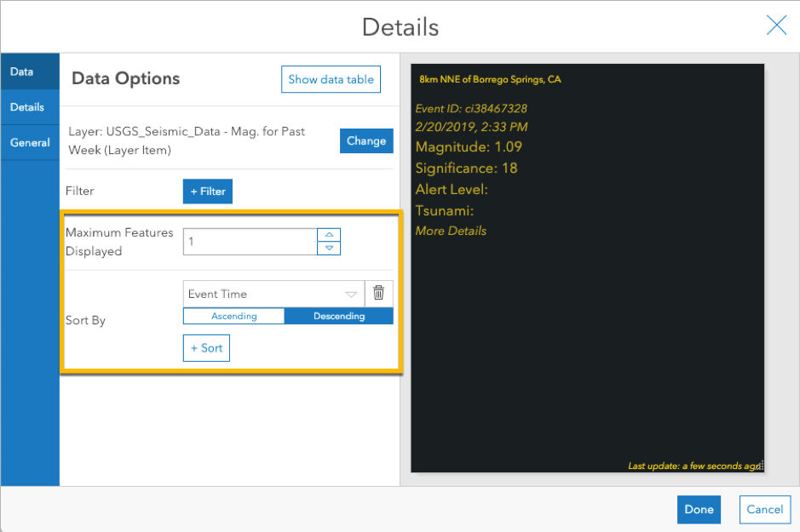Decrement Maximum Features with the down arrow
The image size is (800, 532).
pos(328,248)
